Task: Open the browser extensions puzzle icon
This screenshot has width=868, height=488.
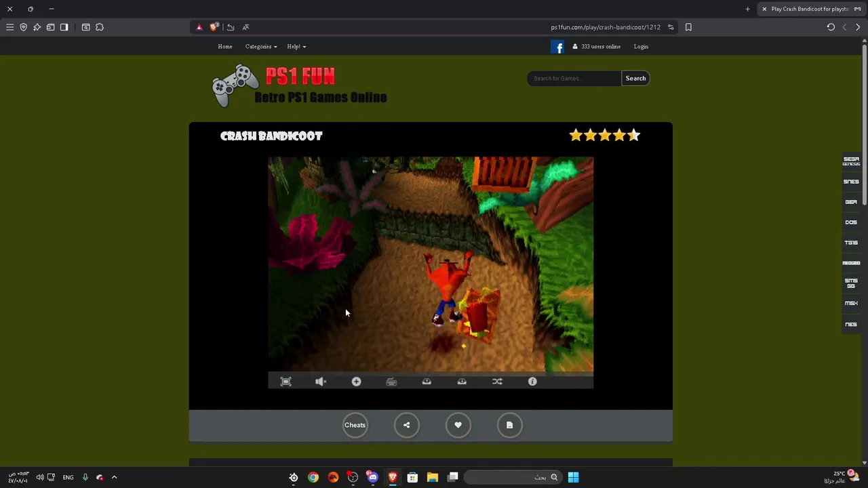Action: pos(100,27)
